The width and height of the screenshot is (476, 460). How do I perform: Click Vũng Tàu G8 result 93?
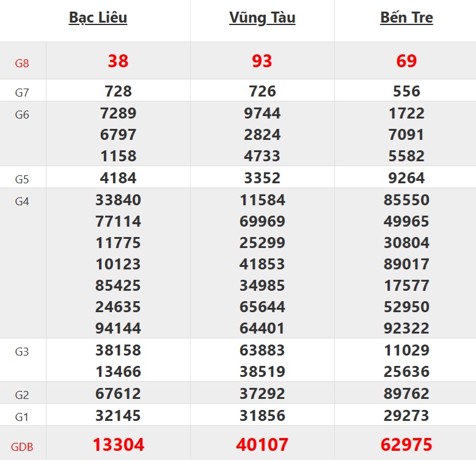[x=262, y=61]
